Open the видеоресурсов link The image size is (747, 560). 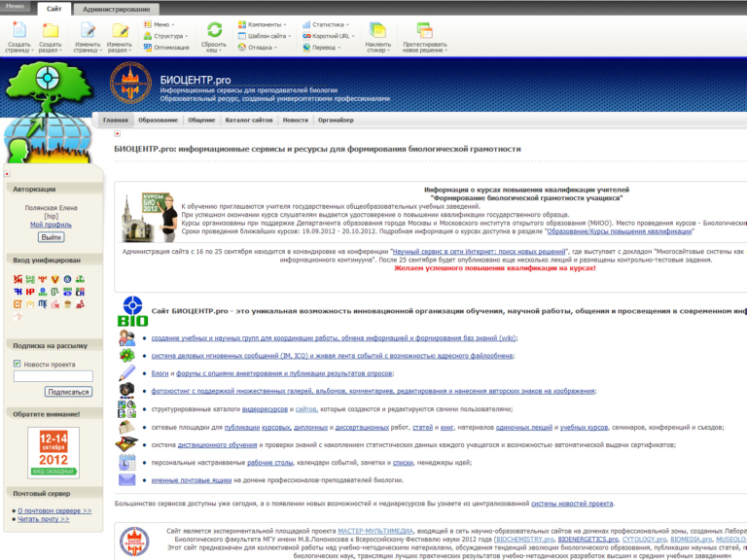click(x=265, y=409)
